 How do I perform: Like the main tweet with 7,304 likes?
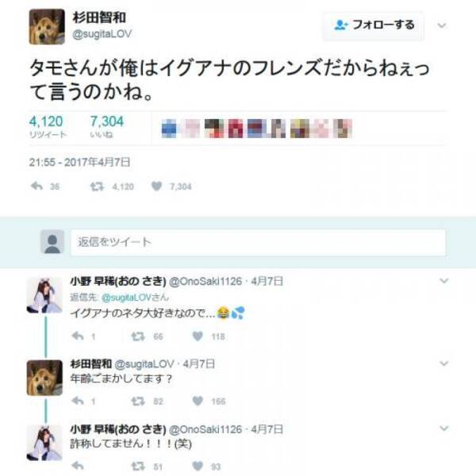coord(156,186)
